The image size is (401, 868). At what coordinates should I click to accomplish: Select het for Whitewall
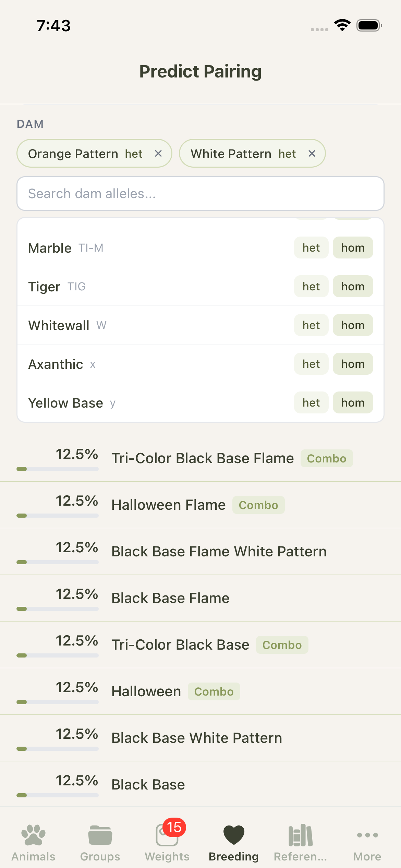coord(311,325)
